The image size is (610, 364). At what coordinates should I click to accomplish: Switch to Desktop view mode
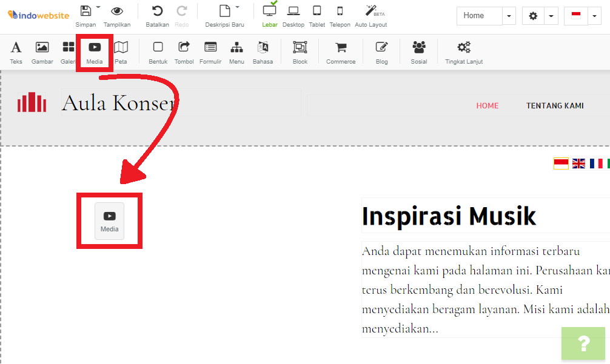pyautogui.click(x=293, y=16)
